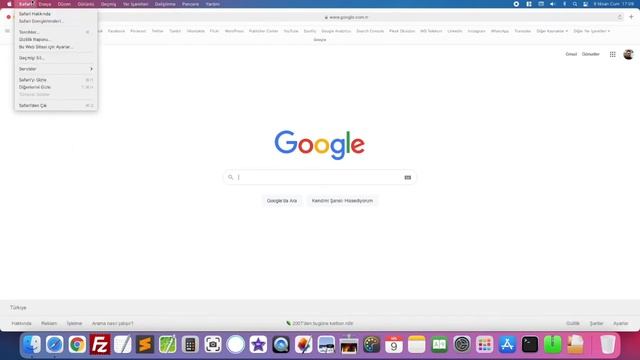Open Bluetooth status in menu bar
This screenshot has width=640, height=360.
(564, 4)
